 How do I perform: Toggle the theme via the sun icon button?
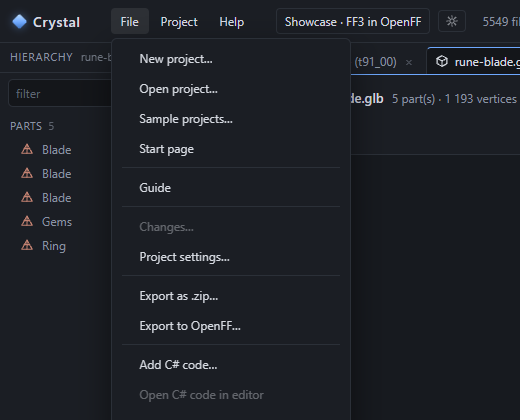click(x=452, y=22)
